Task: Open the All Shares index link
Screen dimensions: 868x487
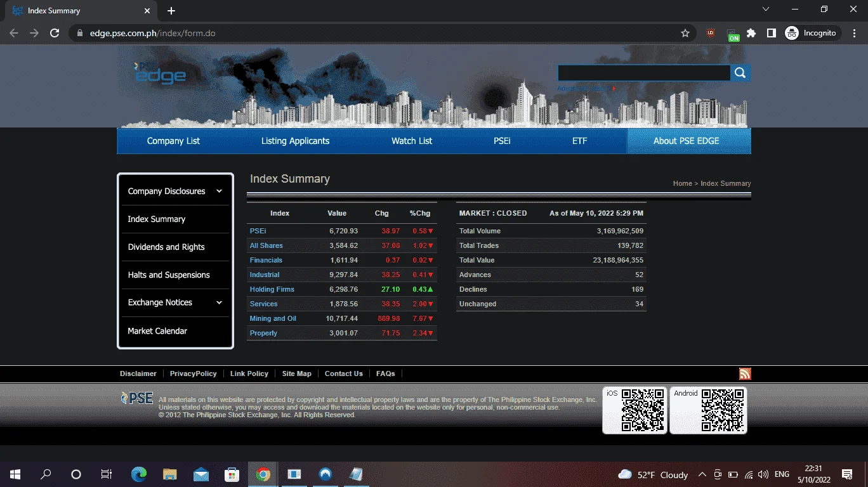Action: [x=266, y=245]
